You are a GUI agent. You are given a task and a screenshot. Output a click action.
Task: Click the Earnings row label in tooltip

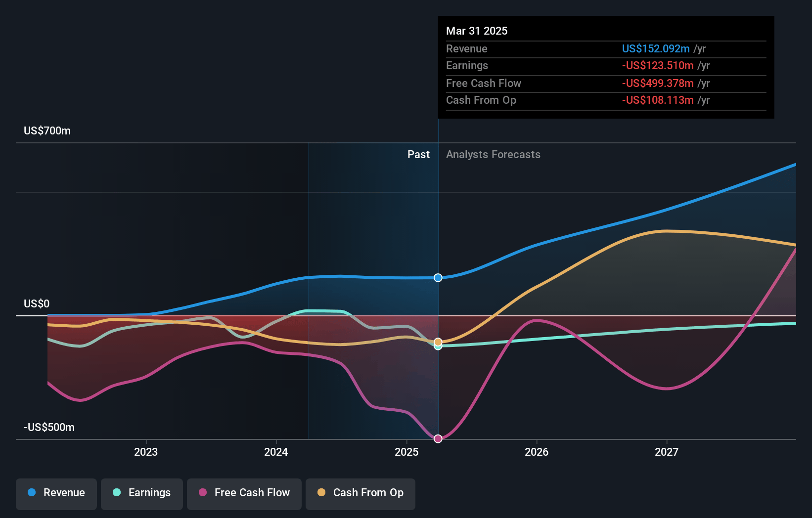[x=467, y=65]
